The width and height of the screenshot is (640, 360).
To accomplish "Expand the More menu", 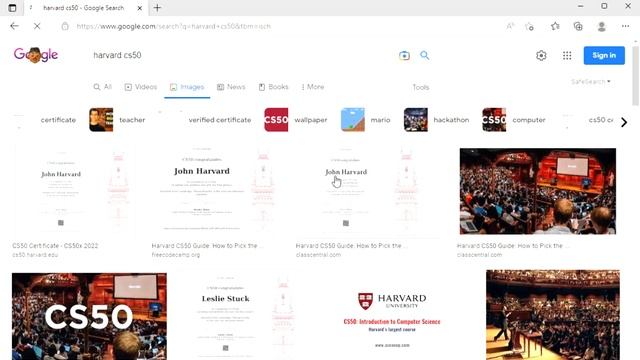I will click(313, 87).
